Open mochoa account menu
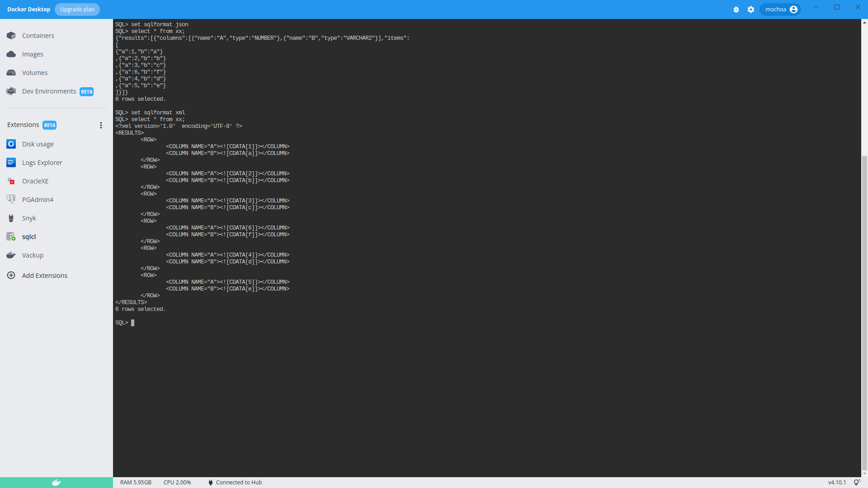This screenshot has height=488, width=868. [780, 9]
